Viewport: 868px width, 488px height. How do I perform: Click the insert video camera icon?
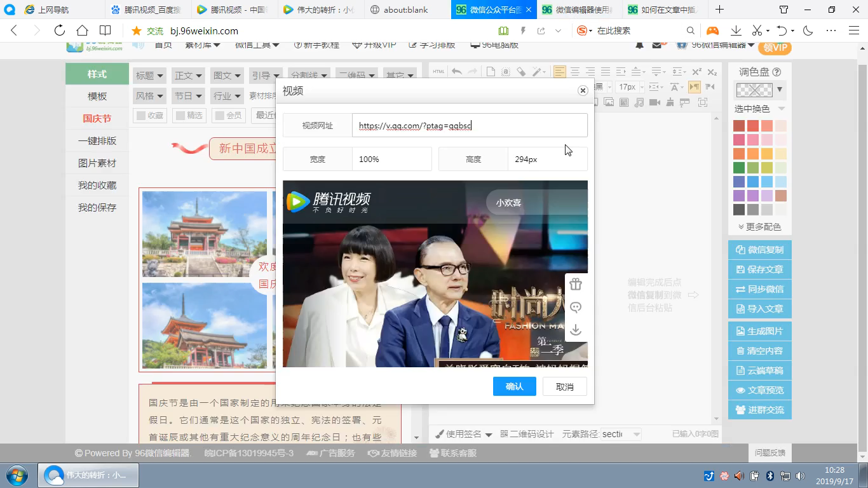[654, 102]
